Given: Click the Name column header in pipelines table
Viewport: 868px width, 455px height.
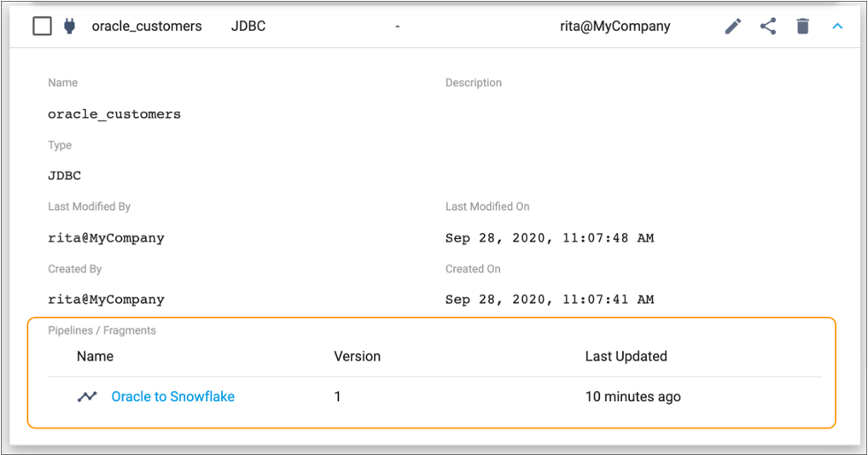Looking at the screenshot, I should pos(96,356).
